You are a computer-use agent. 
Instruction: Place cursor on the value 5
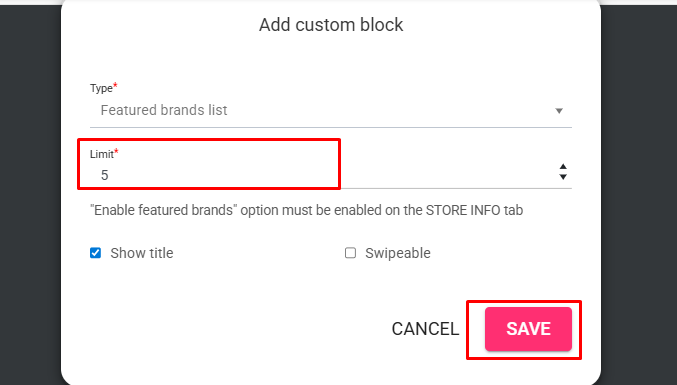pos(104,175)
